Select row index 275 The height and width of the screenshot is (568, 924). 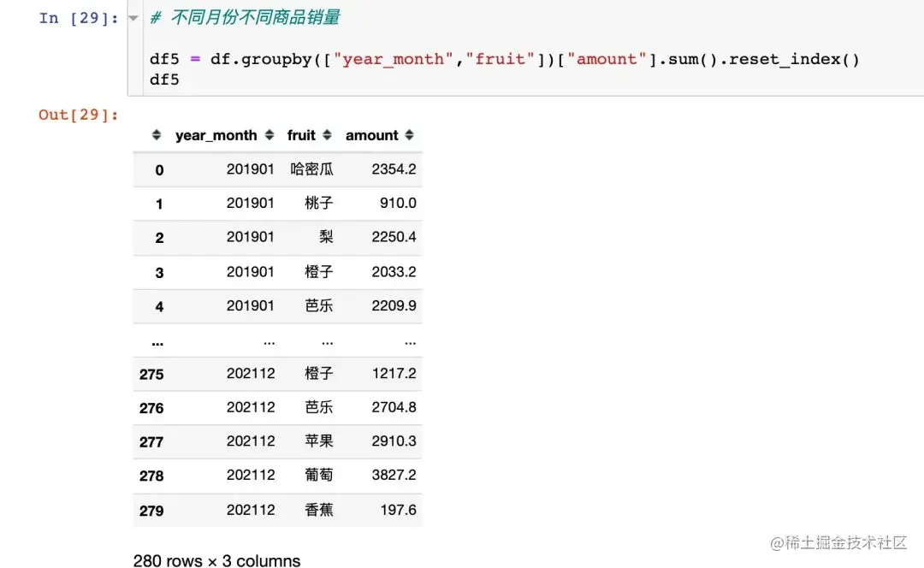(151, 374)
